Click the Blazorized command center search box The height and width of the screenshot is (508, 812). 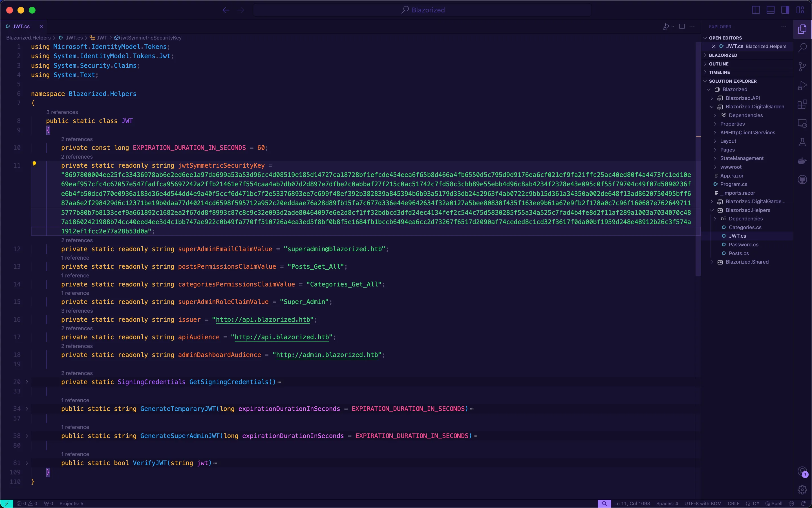422,10
